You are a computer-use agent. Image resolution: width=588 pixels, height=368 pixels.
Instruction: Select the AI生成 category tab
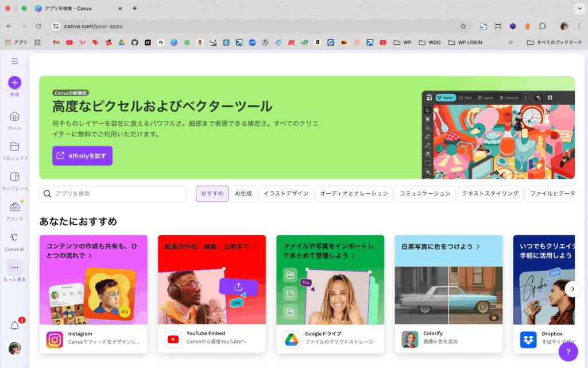pos(243,194)
